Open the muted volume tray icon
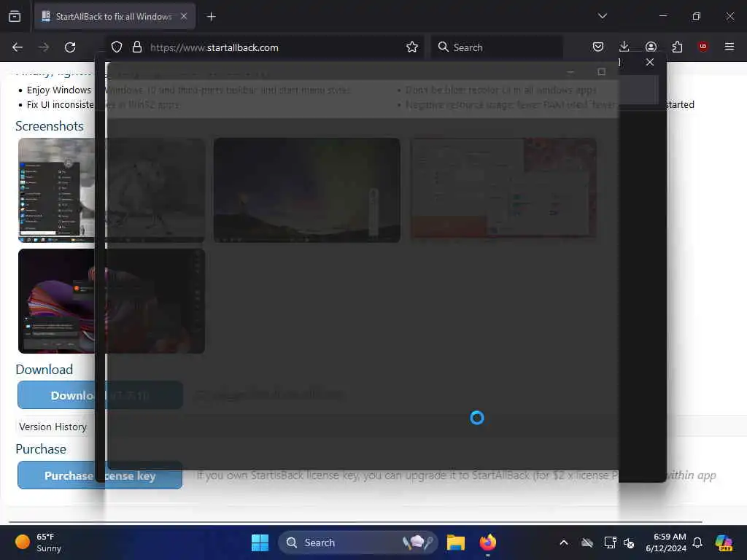Viewport: 747px width, 560px height. tap(629, 542)
